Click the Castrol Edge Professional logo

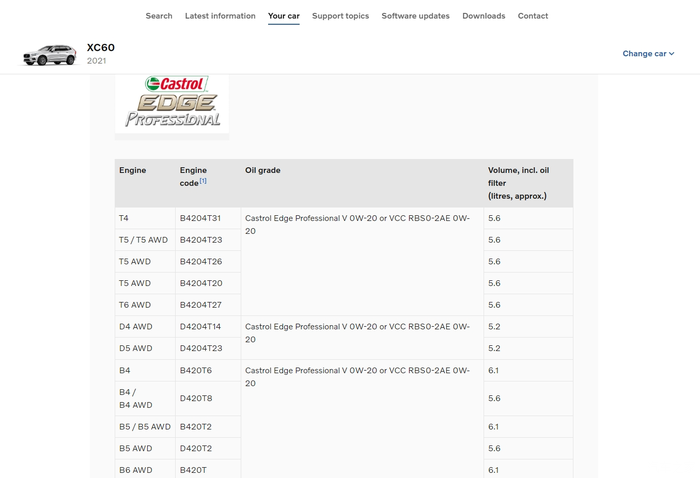click(x=172, y=102)
